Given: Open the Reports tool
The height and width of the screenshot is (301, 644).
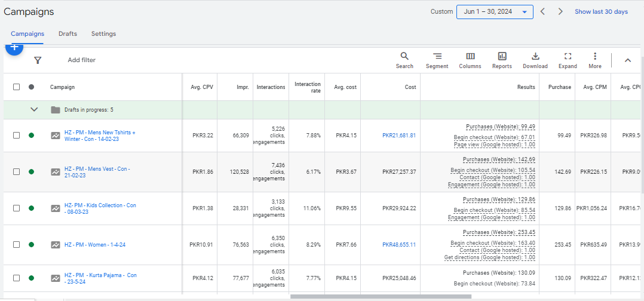Looking at the screenshot, I should click(x=502, y=60).
